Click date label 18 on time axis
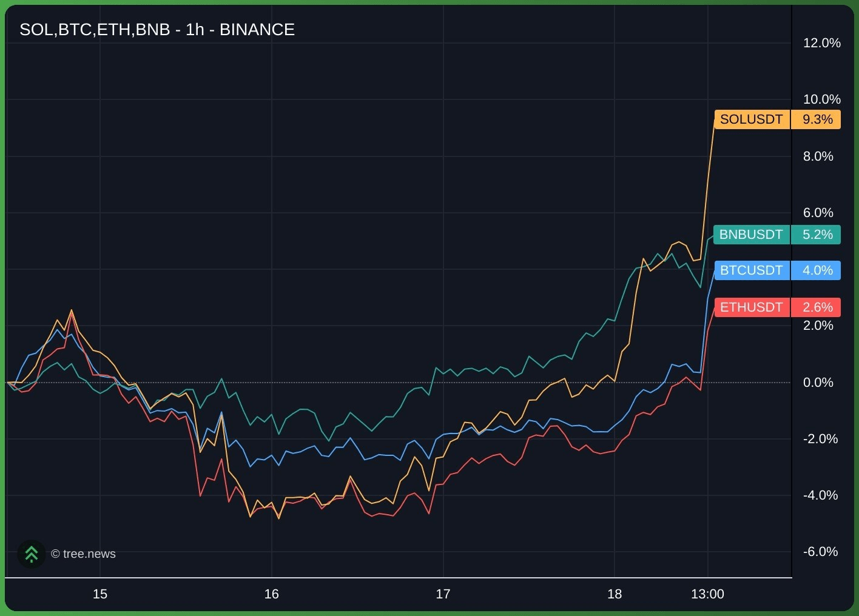Screen dimensions: 859x616 point(615,594)
